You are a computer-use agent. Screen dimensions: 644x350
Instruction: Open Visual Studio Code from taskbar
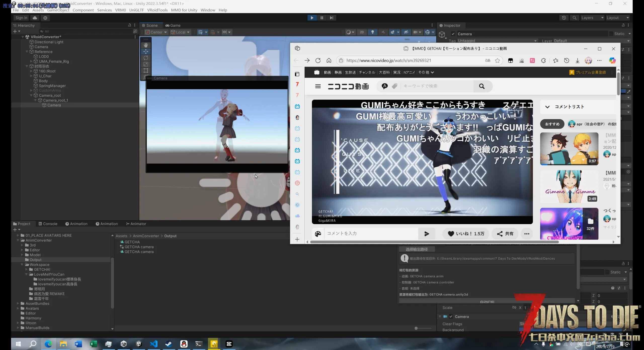[x=154, y=344]
